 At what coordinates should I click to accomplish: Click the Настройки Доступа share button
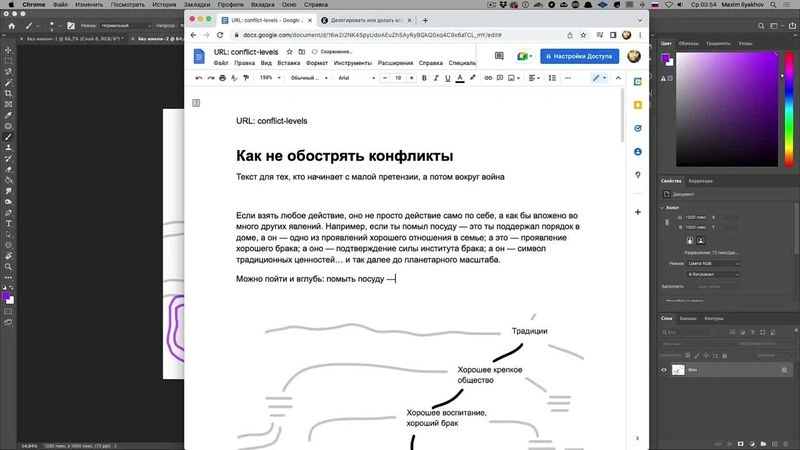(x=580, y=56)
